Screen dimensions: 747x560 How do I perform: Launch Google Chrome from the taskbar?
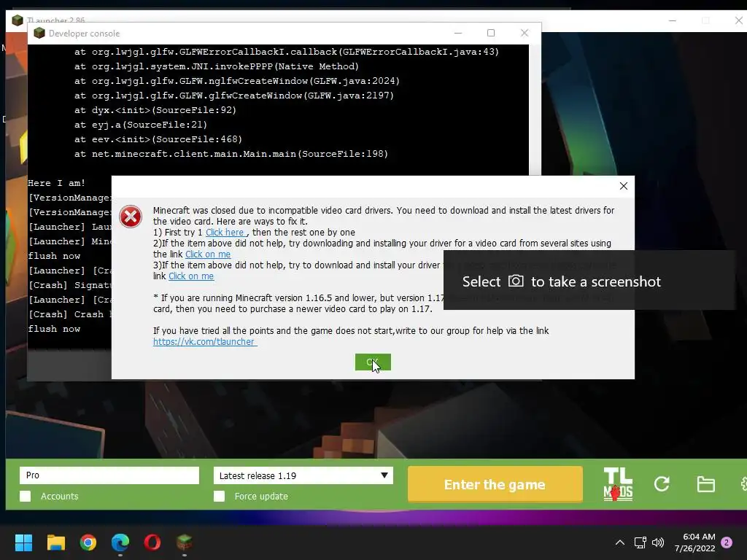88,542
